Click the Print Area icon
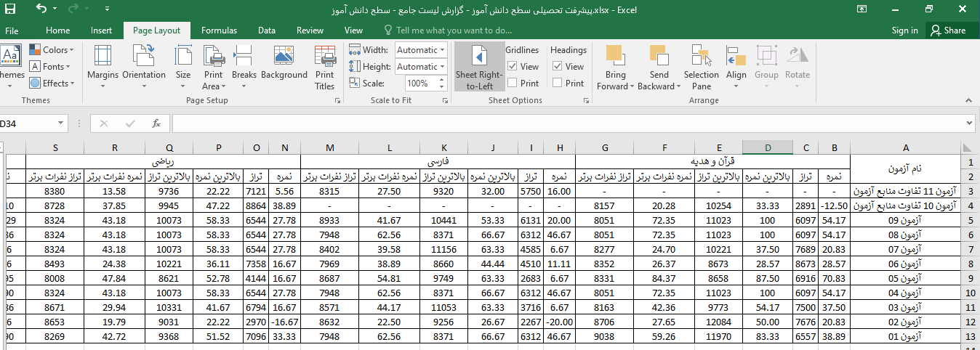This screenshot has width=980, height=350. coord(213,56)
